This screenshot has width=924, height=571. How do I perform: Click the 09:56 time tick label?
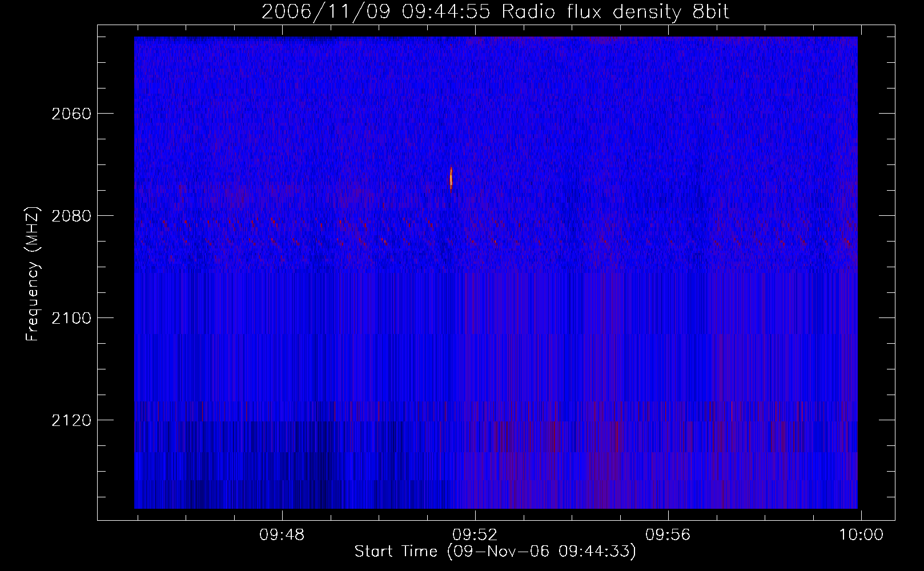click(668, 535)
